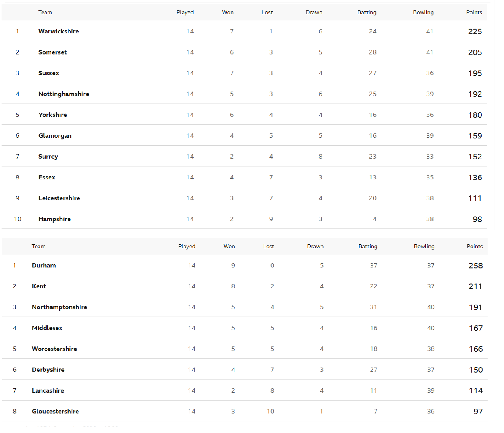Click Won header in the bottom table
The image size is (504, 433).
tap(229, 246)
